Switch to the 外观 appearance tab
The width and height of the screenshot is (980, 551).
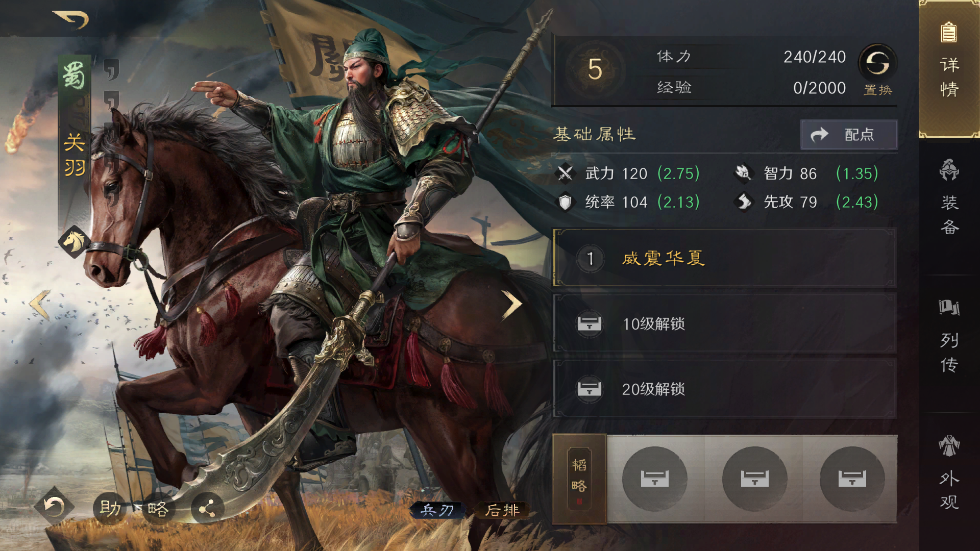pos(949,472)
